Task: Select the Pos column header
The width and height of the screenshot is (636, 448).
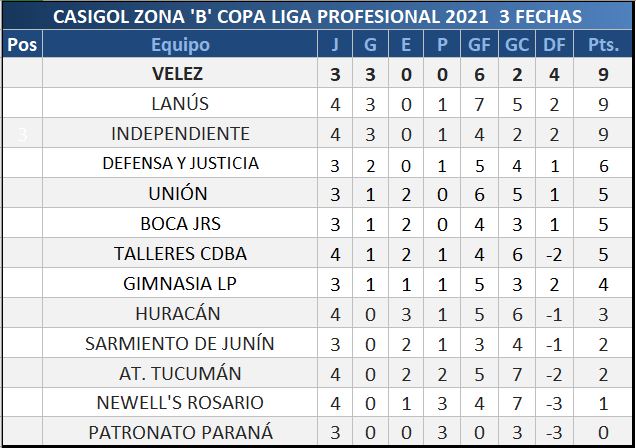Action: point(21,45)
